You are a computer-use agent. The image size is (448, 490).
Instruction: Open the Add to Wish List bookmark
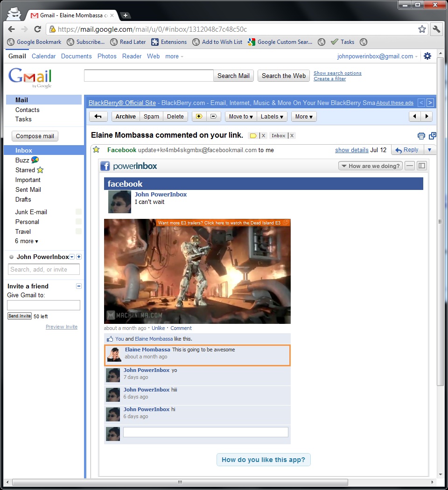point(217,42)
